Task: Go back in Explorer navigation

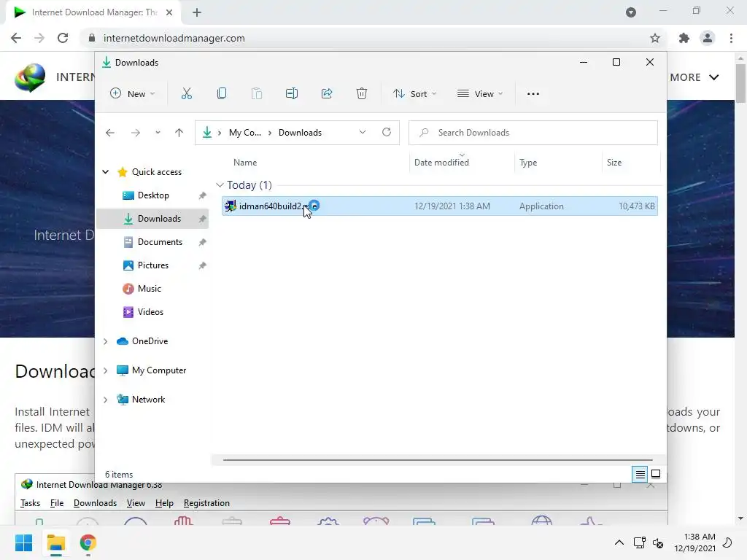Action: point(110,133)
